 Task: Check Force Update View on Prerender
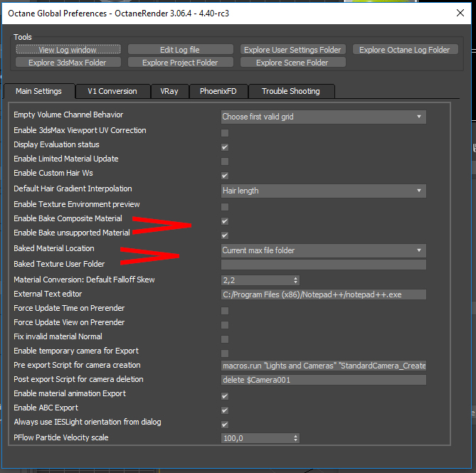pos(225,325)
